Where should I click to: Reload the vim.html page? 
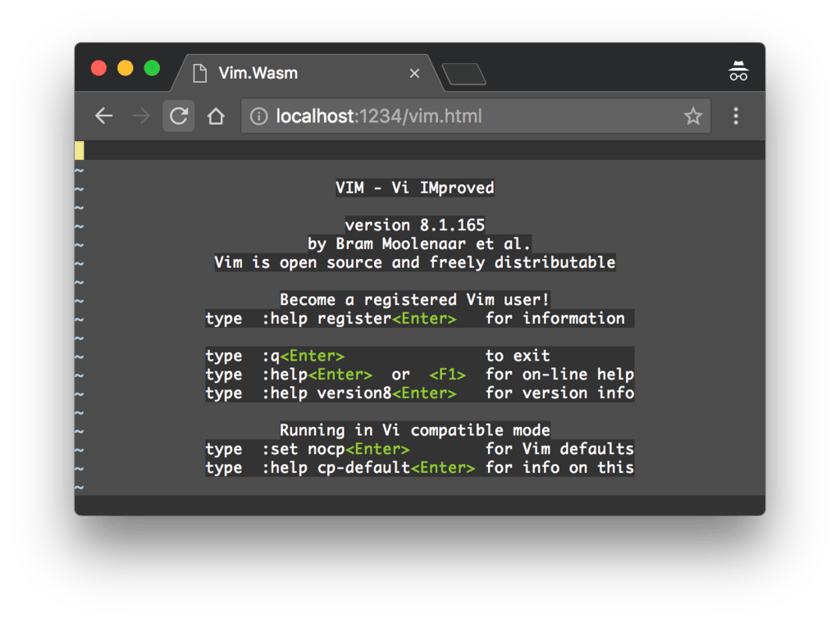click(x=178, y=116)
